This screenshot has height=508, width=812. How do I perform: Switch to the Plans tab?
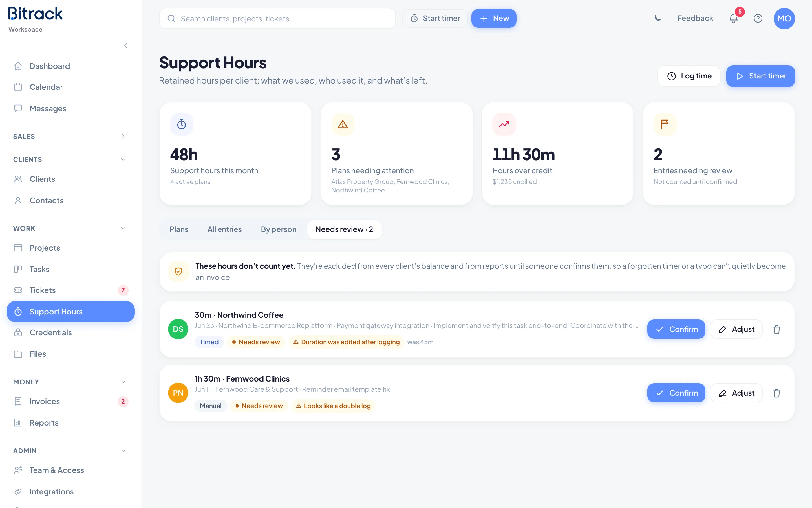click(x=179, y=229)
